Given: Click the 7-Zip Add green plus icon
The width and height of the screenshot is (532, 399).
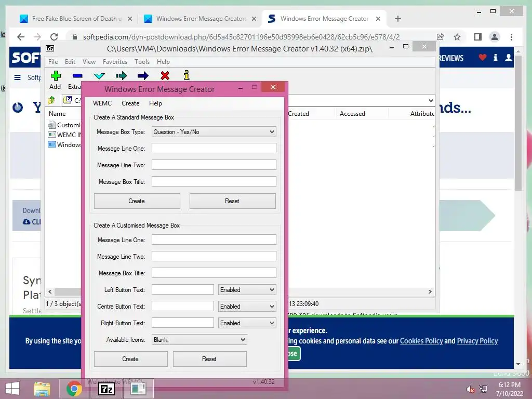Looking at the screenshot, I should click(x=56, y=75).
